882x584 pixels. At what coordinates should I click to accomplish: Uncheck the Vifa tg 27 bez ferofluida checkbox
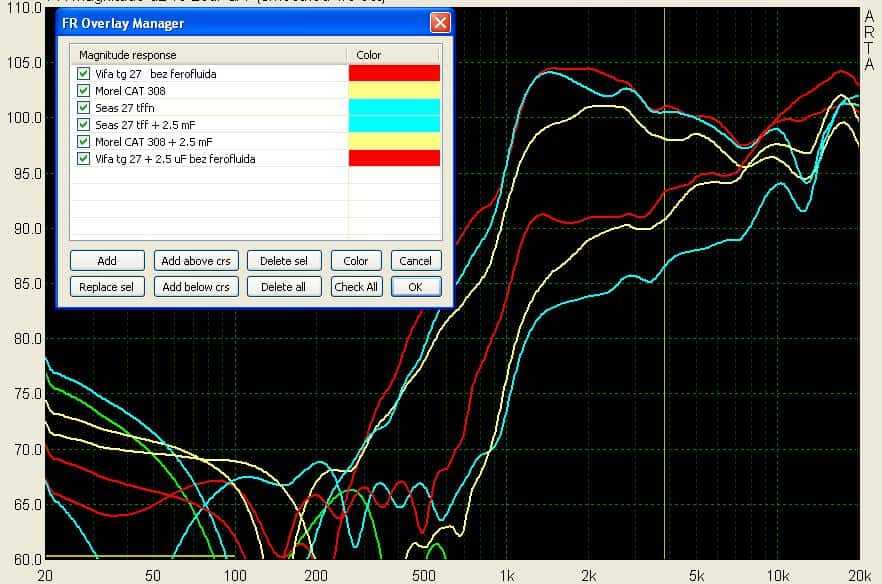(83, 74)
